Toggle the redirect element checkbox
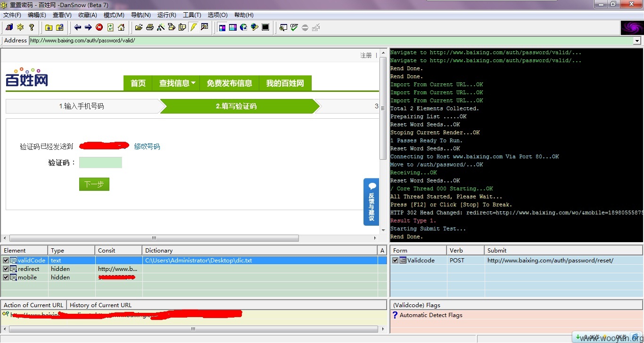Image resolution: width=644 pixels, height=343 pixels. [x=6, y=269]
